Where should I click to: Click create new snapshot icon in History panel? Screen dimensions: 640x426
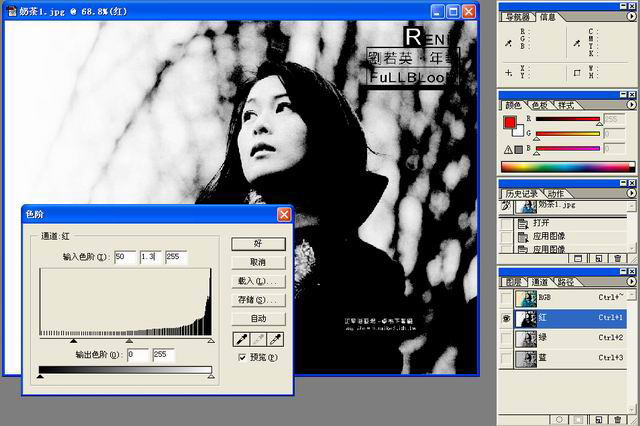(x=598, y=258)
